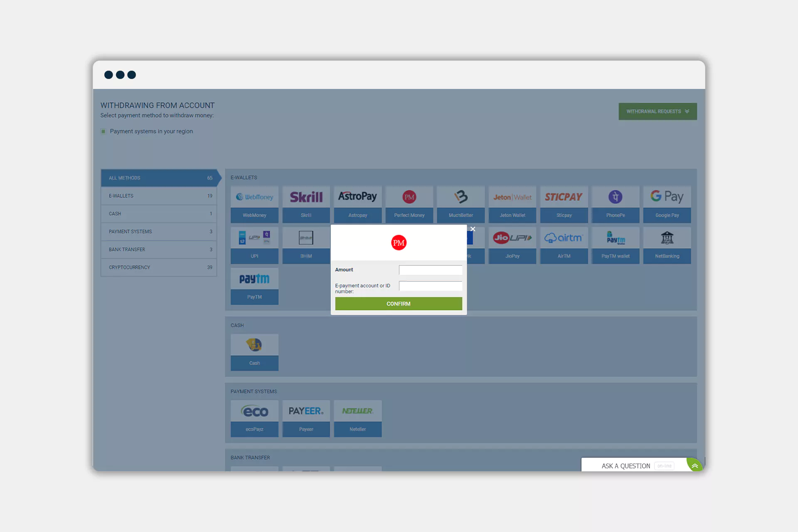The width and height of the screenshot is (798, 532).
Task: Choose the Cash withdrawal tile
Action: [254, 352]
